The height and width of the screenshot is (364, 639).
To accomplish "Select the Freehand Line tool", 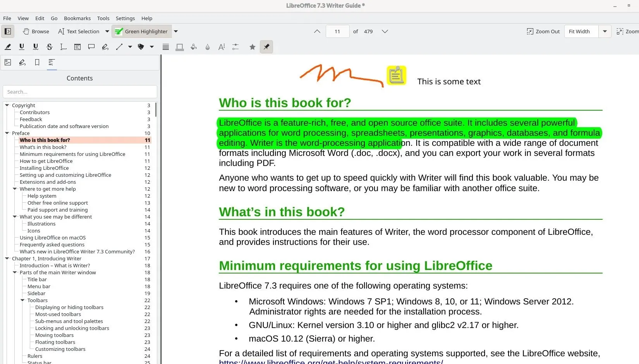I will coord(105,47).
